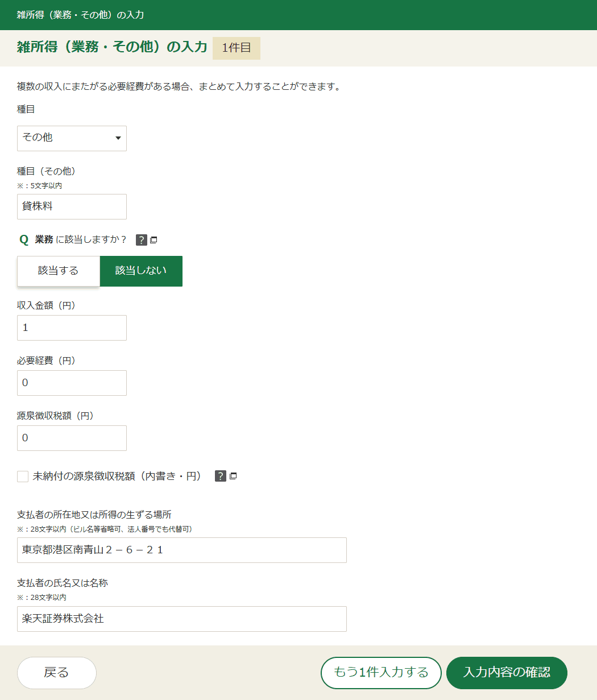Image resolution: width=597 pixels, height=700 pixels.
Task: Select 該当する for the 業務 question
Action: coord(59,271)
